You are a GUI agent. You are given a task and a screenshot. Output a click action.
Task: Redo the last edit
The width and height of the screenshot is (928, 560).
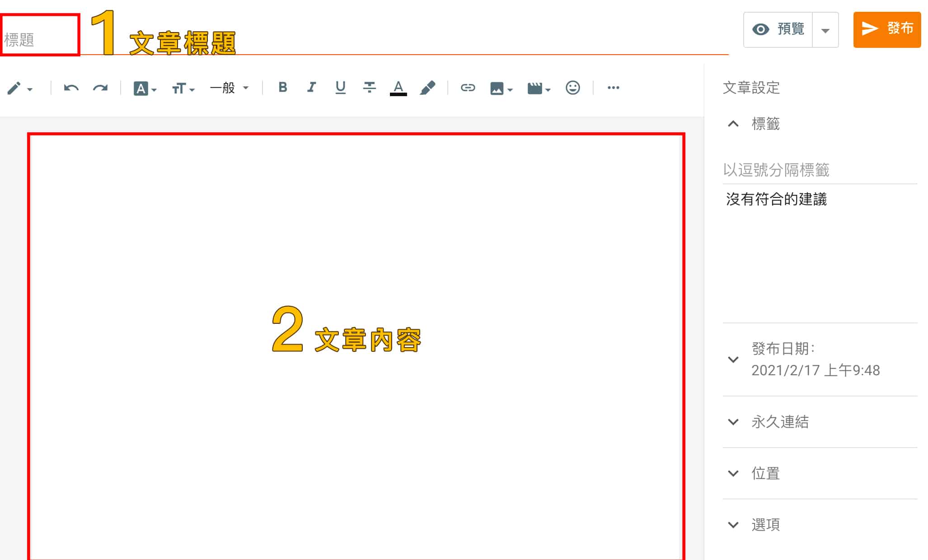point(100,88)
